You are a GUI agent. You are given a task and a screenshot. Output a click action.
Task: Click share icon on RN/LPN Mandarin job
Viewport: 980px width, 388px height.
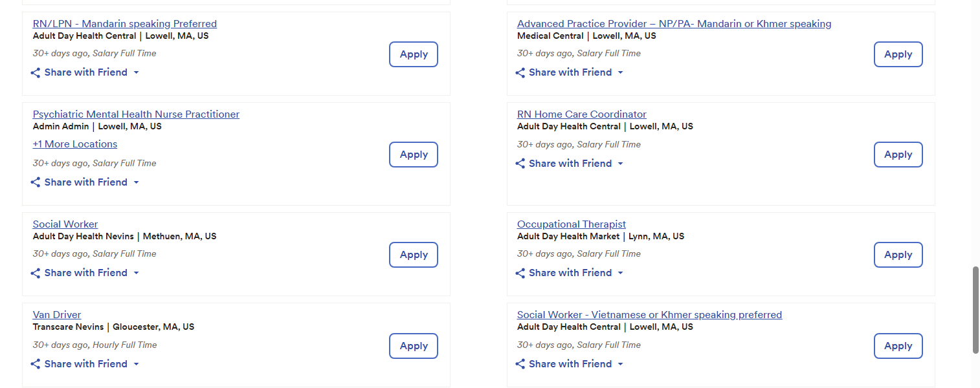point(36,73)
